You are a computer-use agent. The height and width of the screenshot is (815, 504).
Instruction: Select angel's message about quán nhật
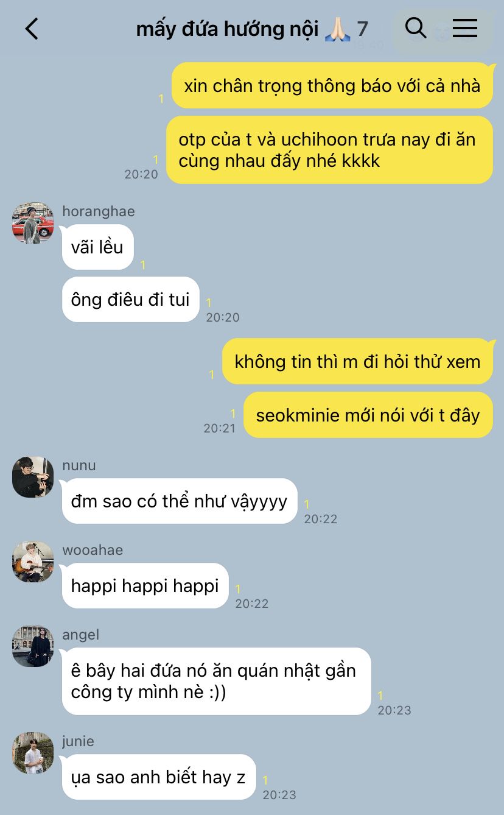(216, 681)
